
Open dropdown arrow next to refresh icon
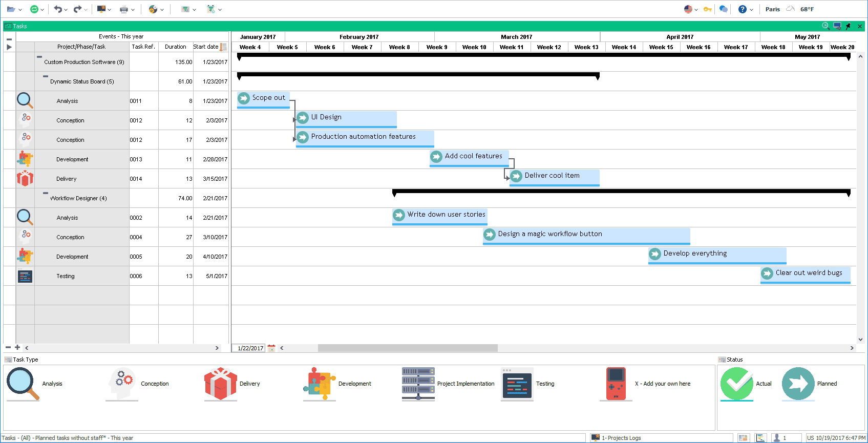click(43, 10)
